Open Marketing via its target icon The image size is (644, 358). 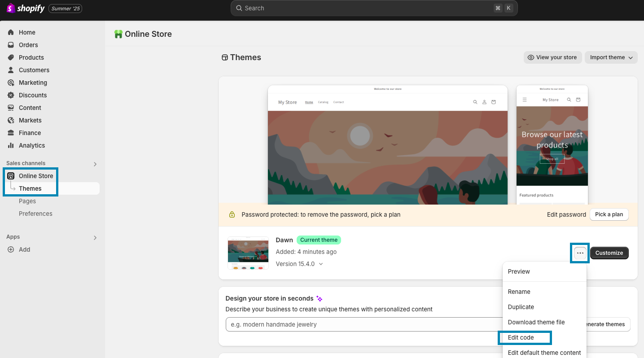point(11,83)
